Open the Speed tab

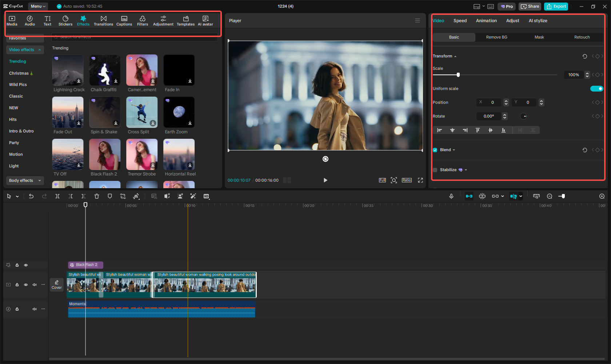[460, 21]
